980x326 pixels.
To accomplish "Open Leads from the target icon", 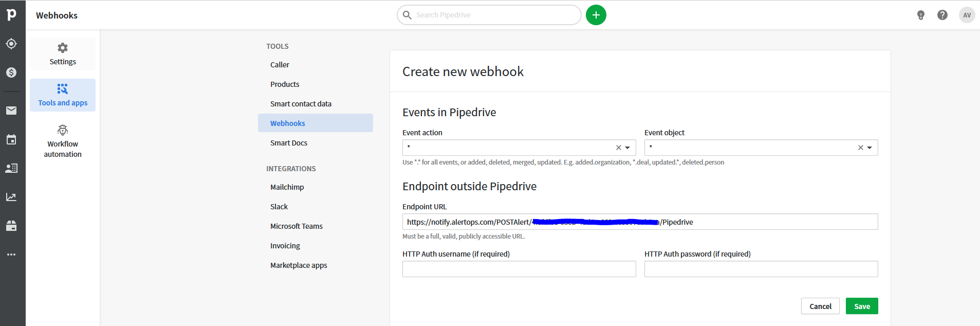I will [x=11, y=44].
